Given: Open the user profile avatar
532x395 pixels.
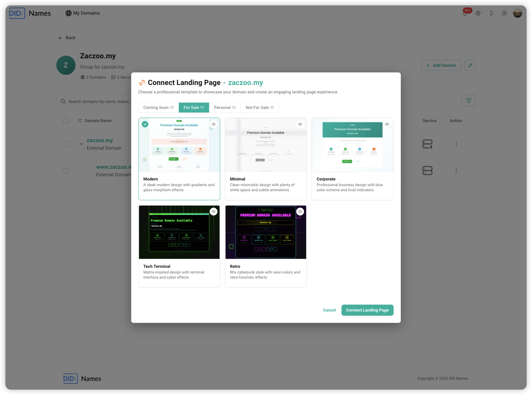Looking at the screenshot, I should tap(517, 13).
